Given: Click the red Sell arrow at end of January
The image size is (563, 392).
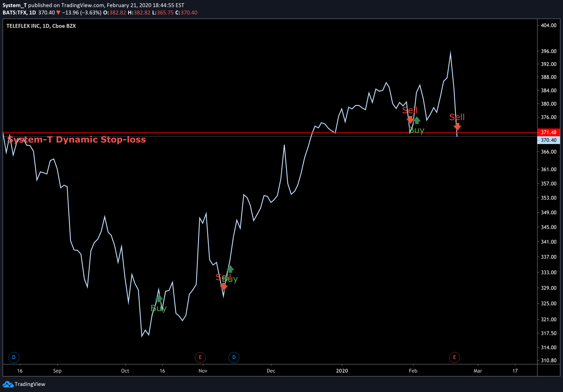Looking at the screenshot, I should coord(410,120).
